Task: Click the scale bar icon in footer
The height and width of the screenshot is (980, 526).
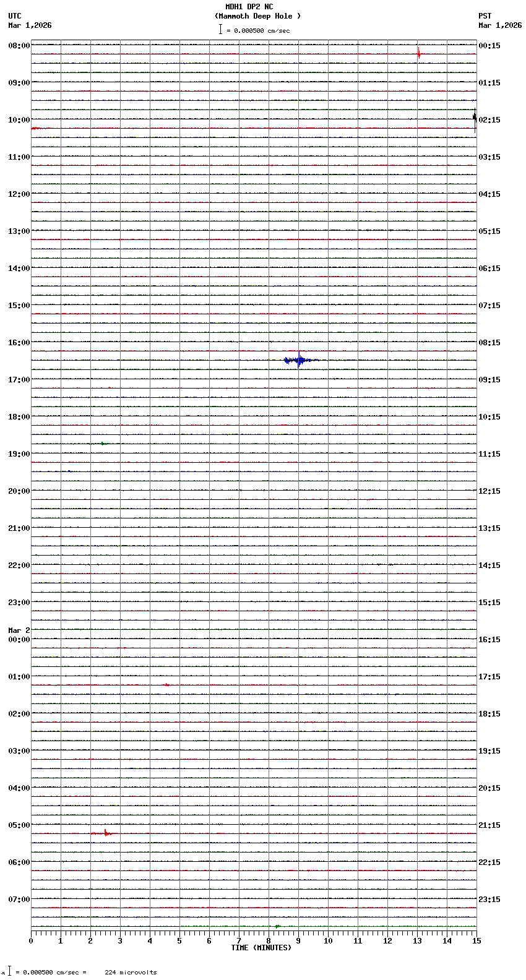Action: tap(9, 971)
